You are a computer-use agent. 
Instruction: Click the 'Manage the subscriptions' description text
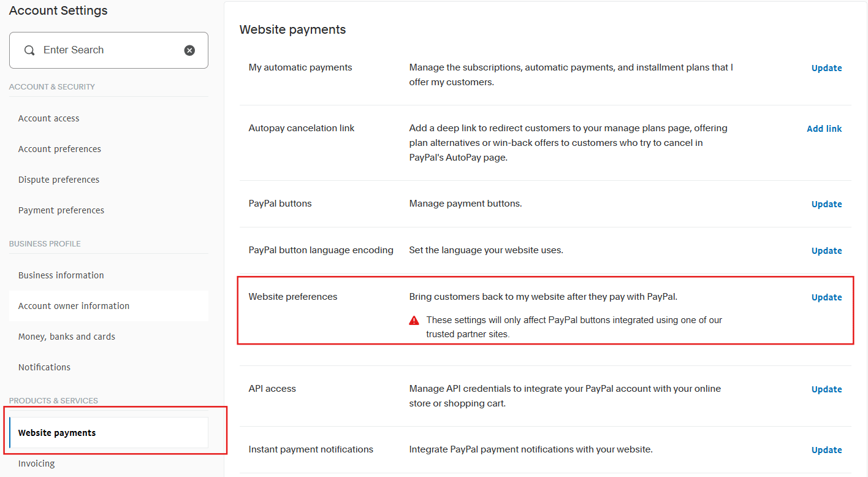pyautogui.click(x=571, y=75)
